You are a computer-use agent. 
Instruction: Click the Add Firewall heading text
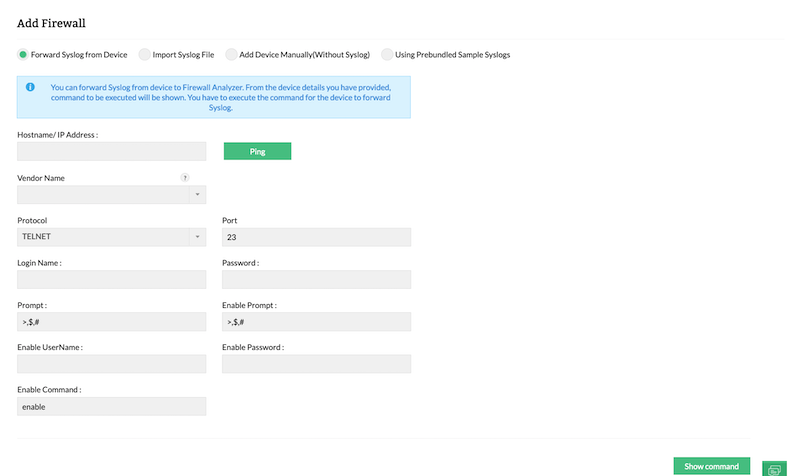[x=51, y=23]
